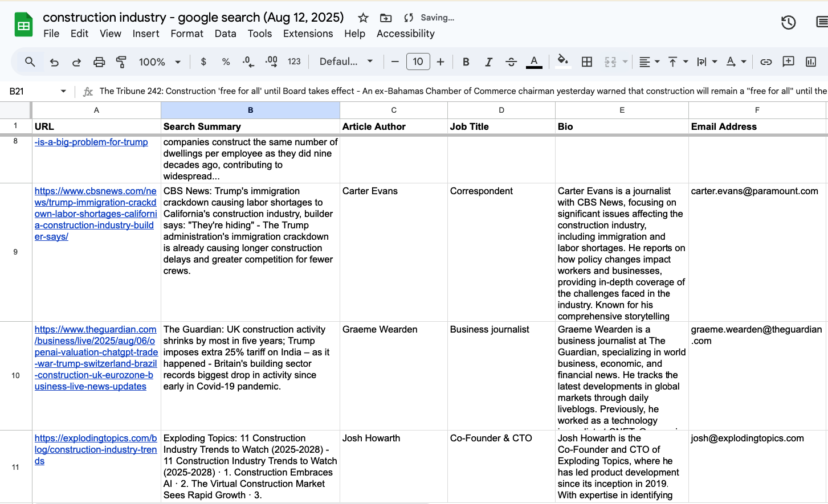Open the Print dialog icon

(99, 61)
